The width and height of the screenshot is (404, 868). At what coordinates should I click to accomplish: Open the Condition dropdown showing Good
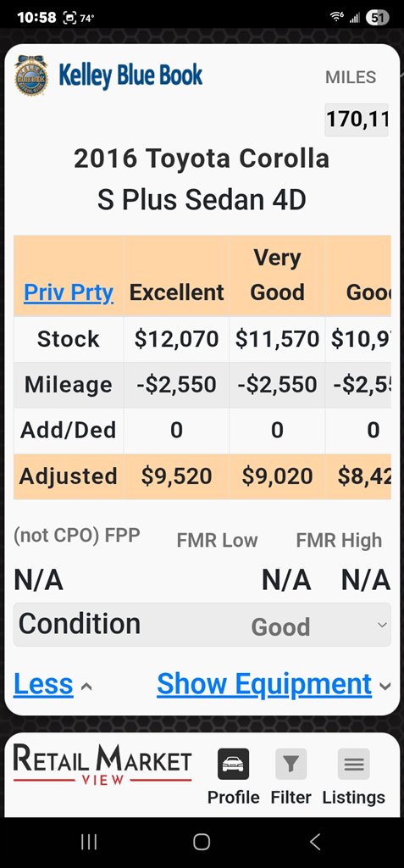click(x=202, y=625)
